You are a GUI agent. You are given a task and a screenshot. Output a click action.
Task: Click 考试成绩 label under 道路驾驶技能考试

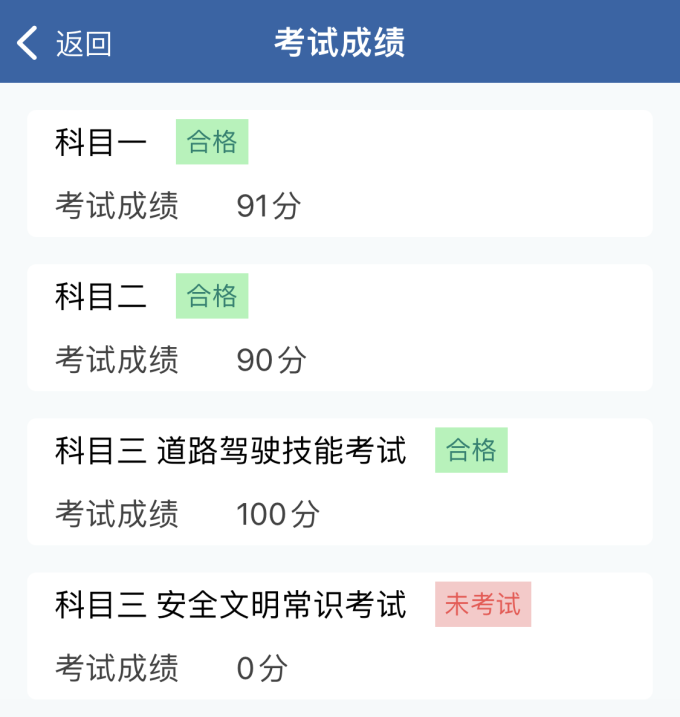pos(117,514)
